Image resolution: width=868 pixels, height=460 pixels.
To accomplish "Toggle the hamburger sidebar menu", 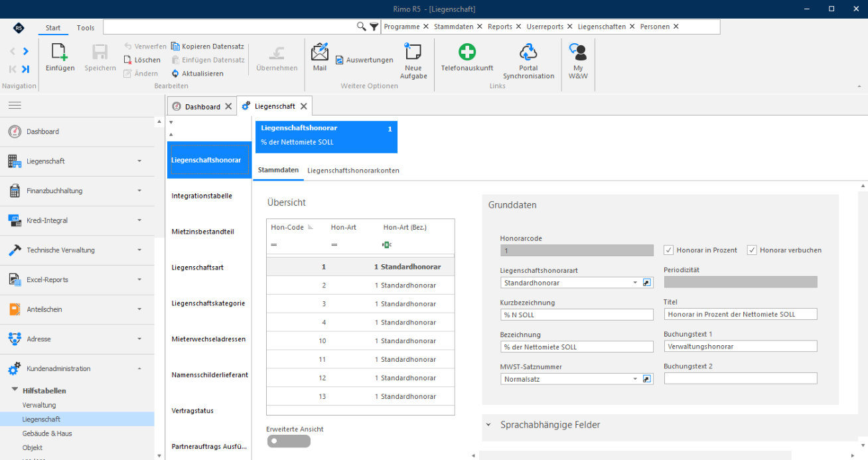I will click(15, 105).
